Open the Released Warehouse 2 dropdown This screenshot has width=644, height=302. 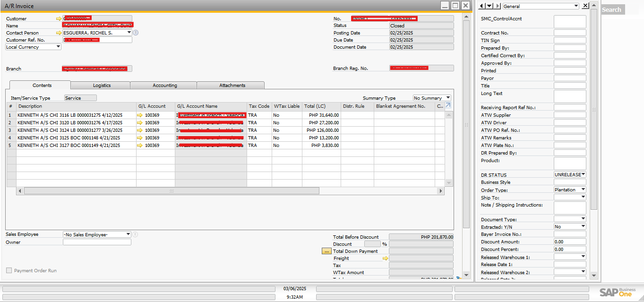pos(584,272)
